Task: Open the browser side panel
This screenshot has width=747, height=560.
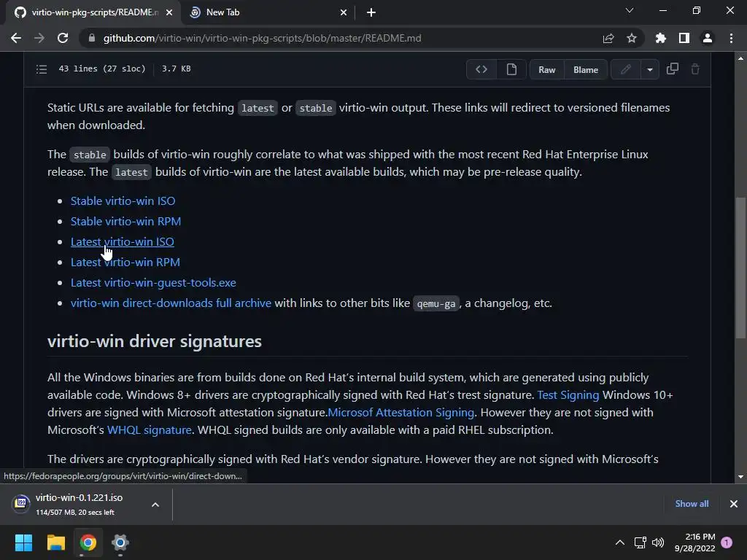Action: pyautogui.click(x=684, y=38)
